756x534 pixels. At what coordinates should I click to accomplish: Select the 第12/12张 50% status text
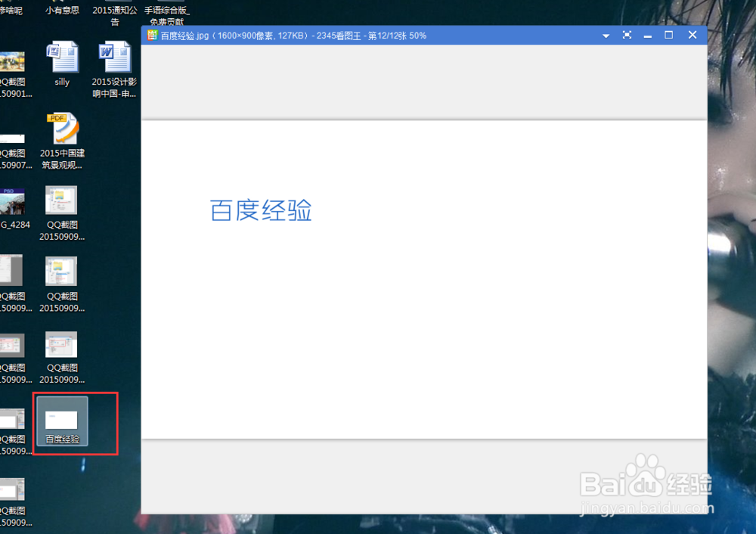click(x=395, y=34)
